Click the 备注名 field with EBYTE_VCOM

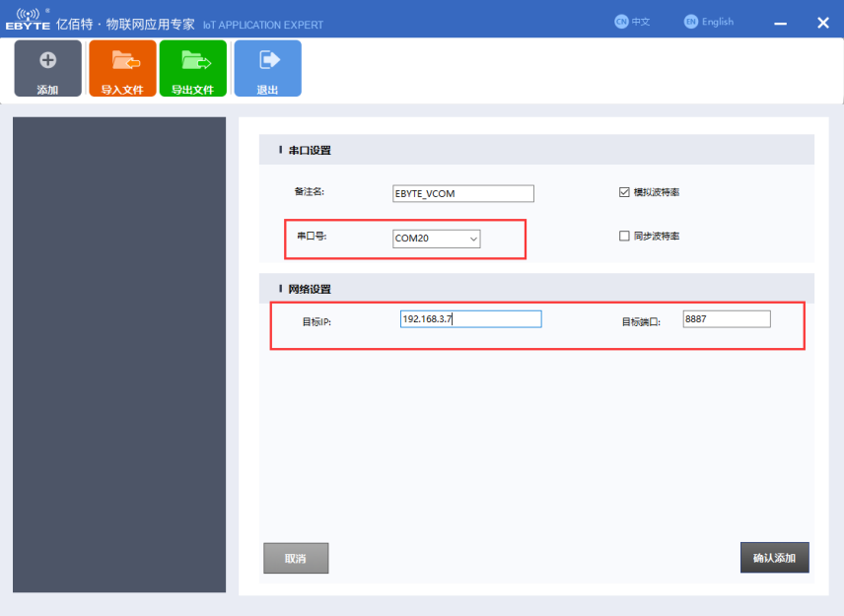(462, 194)
